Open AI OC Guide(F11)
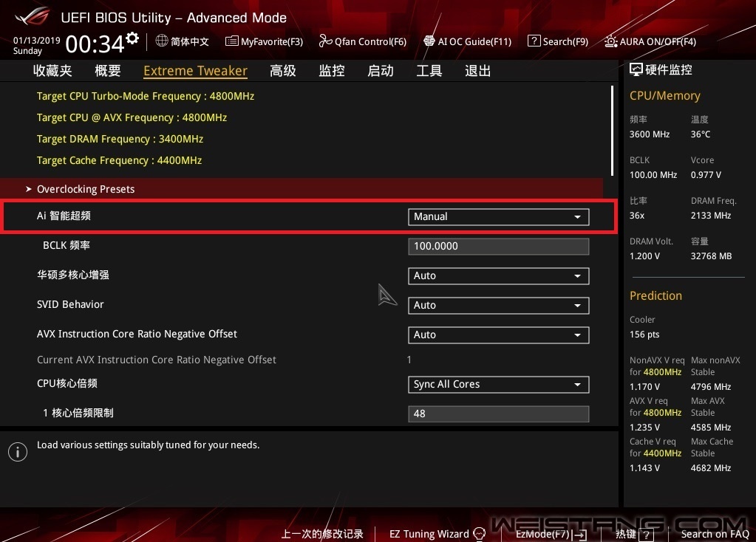 (467, 41)
